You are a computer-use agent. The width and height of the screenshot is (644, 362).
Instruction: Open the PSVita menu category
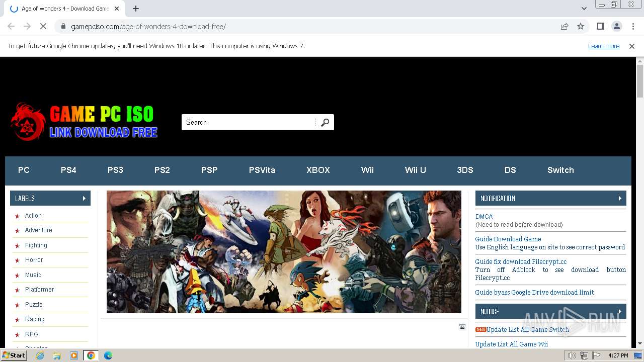coord(262,170)
